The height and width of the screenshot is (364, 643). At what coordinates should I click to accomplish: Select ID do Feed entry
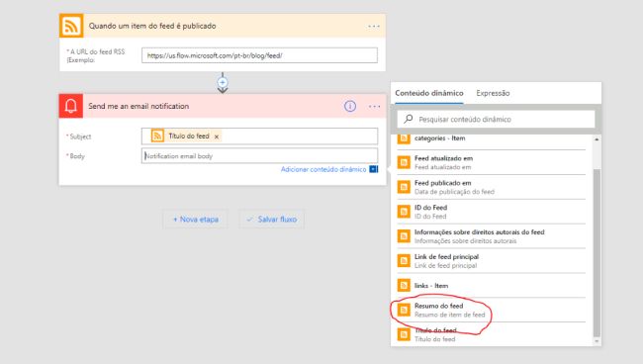492,212
